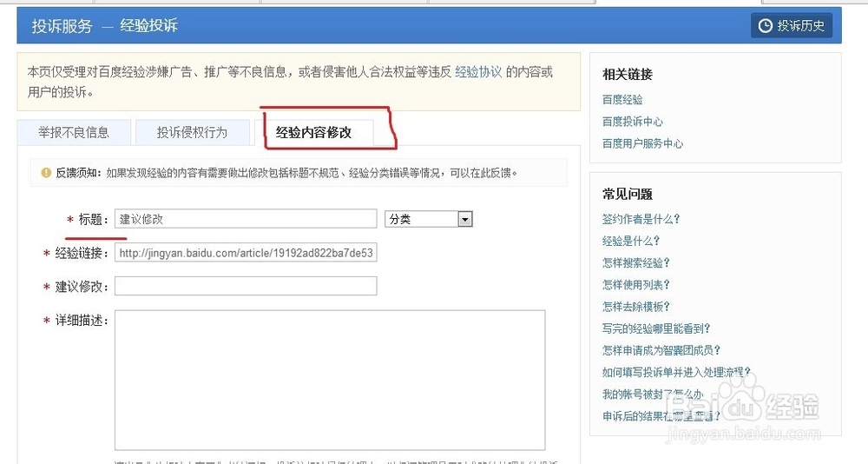Image resolution: width=868 pixels, height=464 pixels.
Task: Click the 详细描述 field label
Action: point(82,321)
